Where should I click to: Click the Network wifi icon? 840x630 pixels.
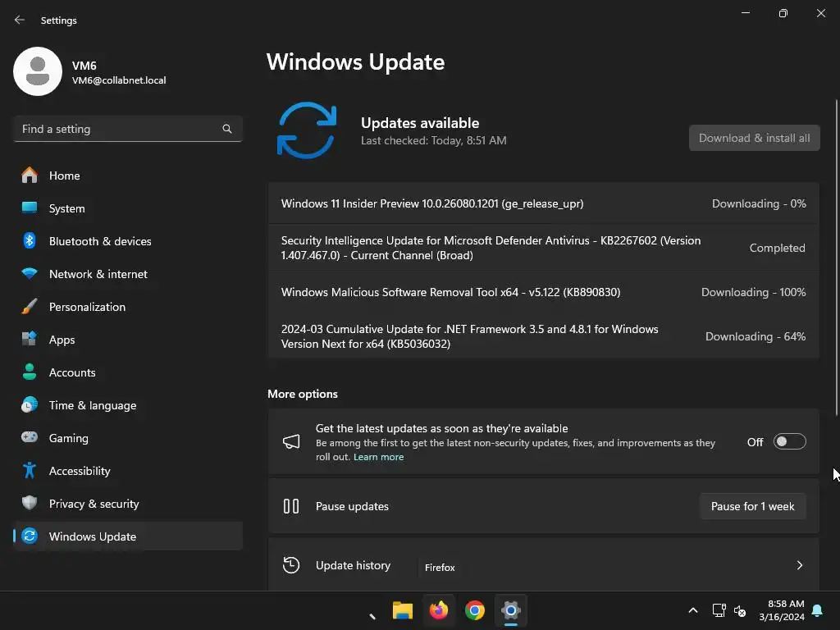[x=30, y=274]
